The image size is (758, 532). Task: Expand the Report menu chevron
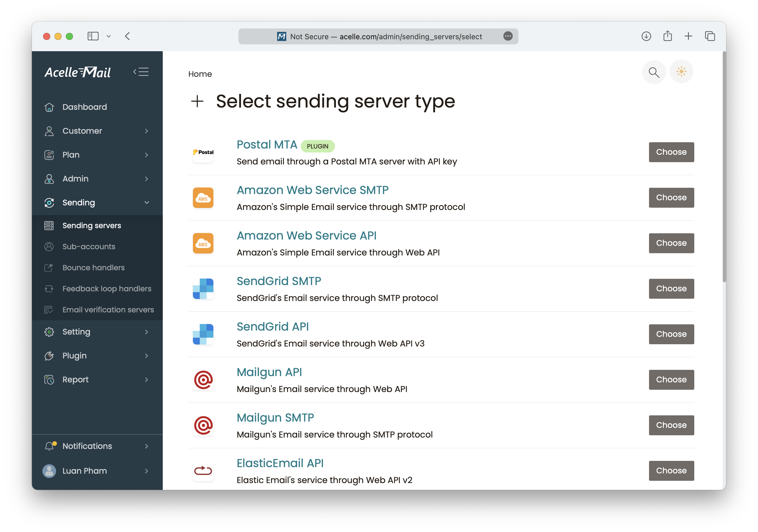click(147, 380)
